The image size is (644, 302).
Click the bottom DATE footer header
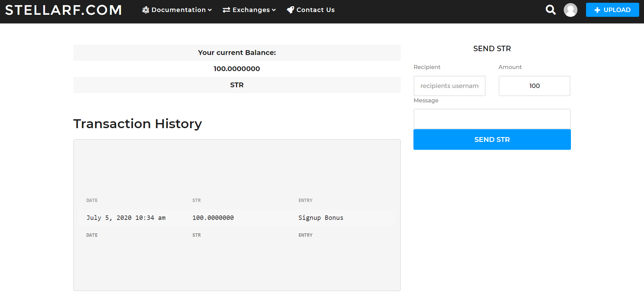click(92, 235)
